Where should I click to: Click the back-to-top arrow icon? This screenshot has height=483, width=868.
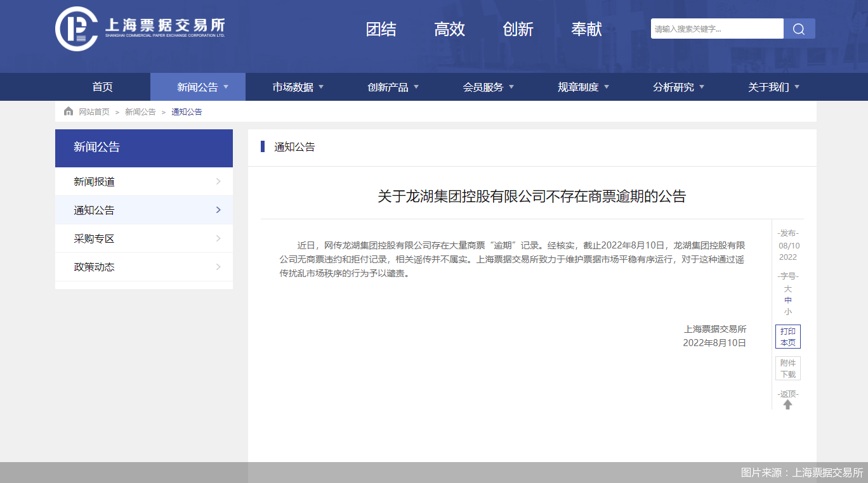tap(788, 404)
